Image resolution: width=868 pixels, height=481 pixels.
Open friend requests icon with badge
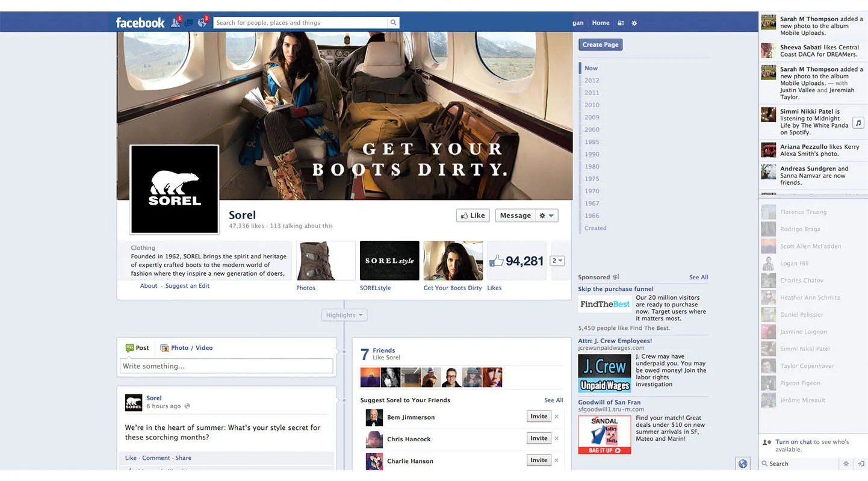click(x=175, y=23)
